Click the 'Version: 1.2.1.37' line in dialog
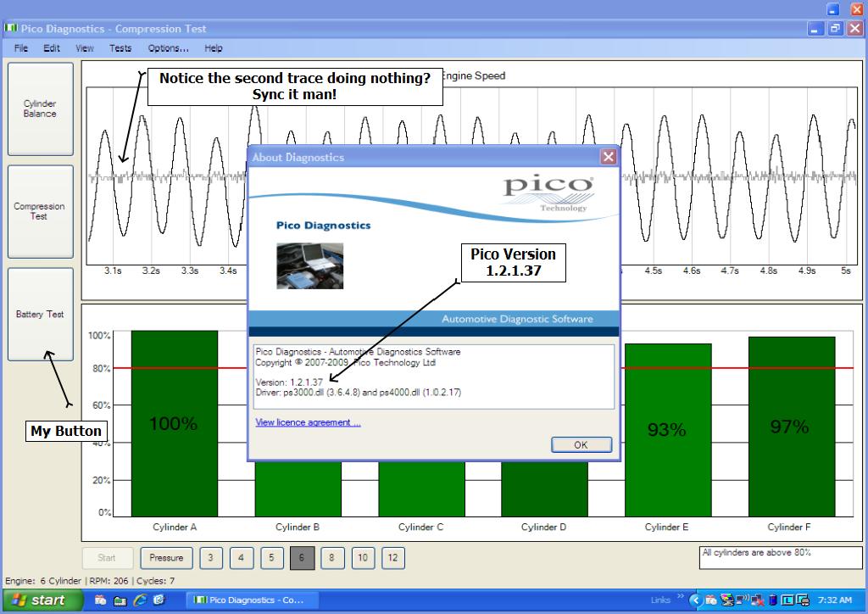 [x=289, y=382]
